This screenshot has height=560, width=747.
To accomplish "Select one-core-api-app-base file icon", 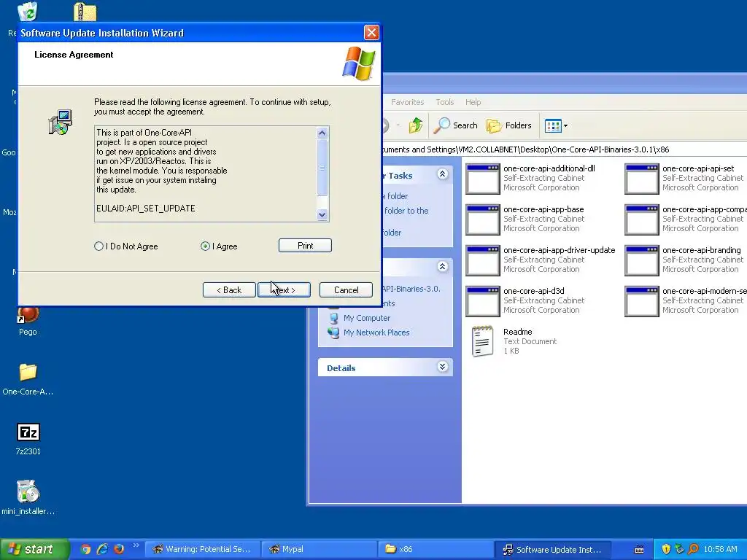I will [x=483, y=219].
